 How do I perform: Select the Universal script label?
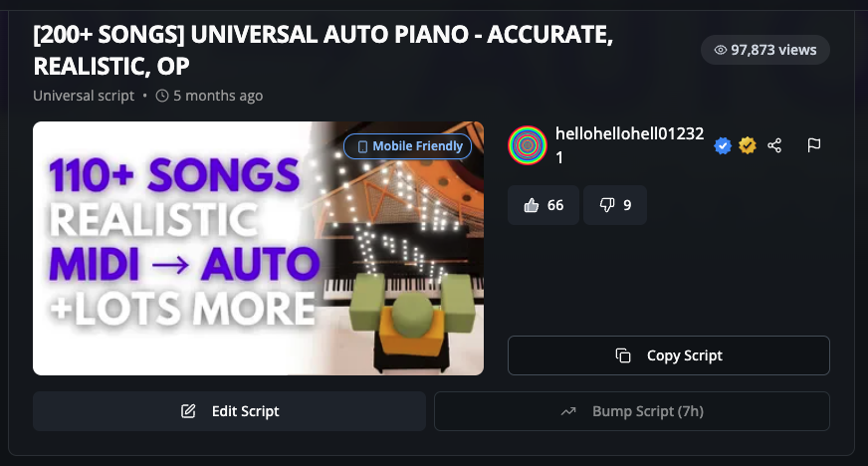tap(84, 96)
